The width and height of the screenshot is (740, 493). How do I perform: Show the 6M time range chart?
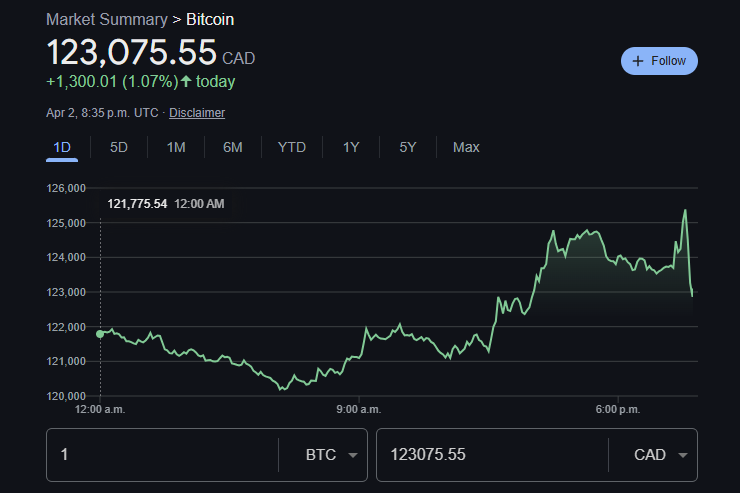(x=233, y=147)
